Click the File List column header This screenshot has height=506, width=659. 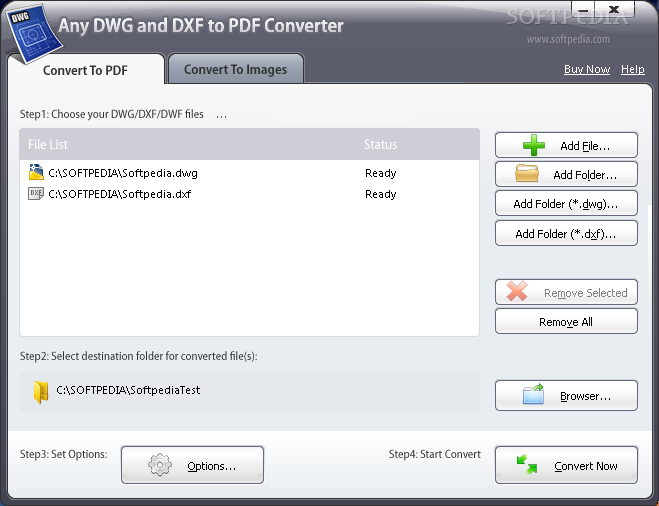(x=47, y=145)
